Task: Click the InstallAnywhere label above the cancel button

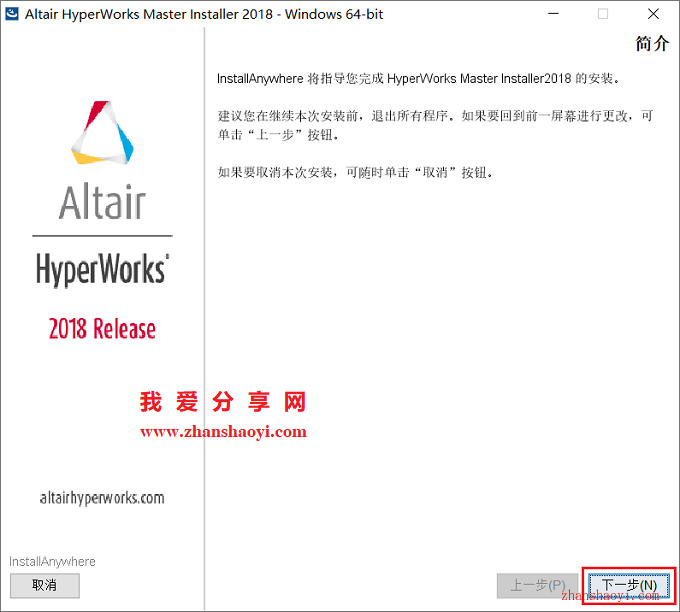Action: coord(52,562)
